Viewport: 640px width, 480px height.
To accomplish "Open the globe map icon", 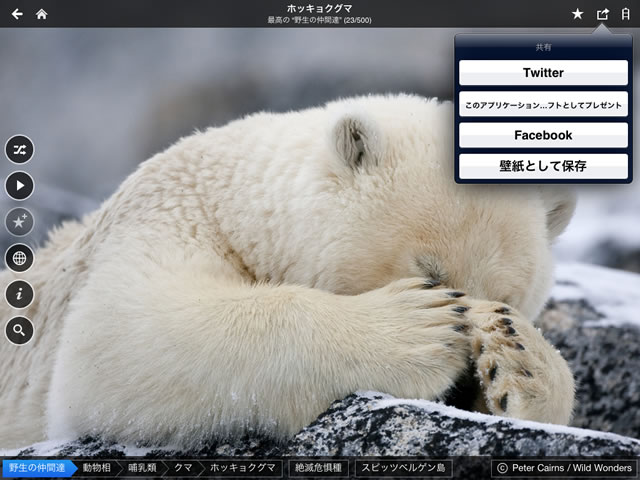I will coord(19,258).
